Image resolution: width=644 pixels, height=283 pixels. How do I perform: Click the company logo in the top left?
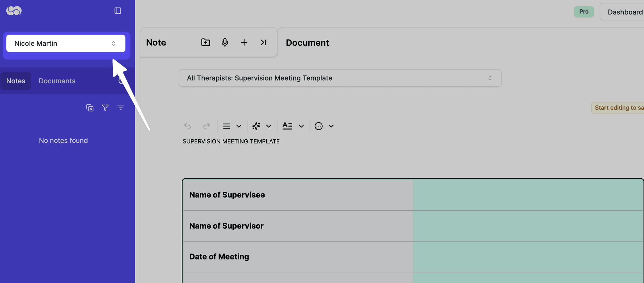(x=14, y=11)
